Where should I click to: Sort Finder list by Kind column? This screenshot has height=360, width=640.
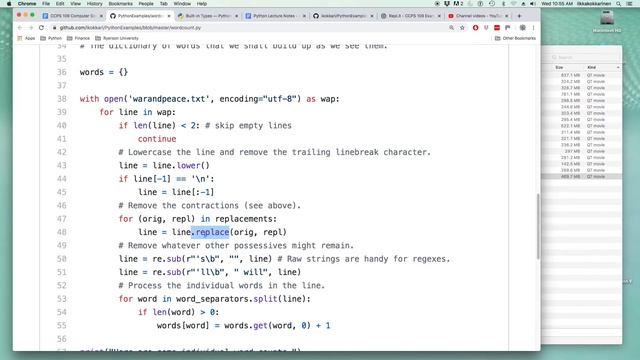coord(591,67)
